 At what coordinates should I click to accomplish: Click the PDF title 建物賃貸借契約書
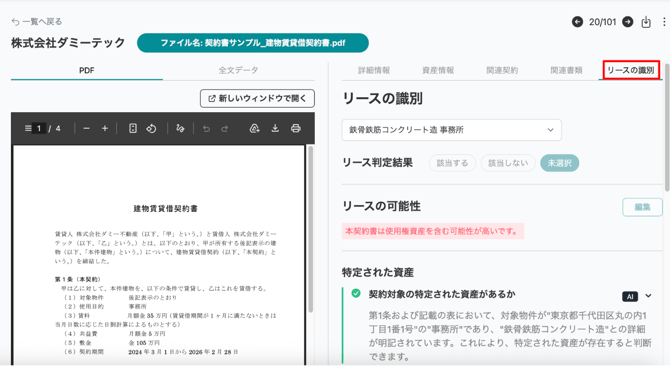click(165, 208)
